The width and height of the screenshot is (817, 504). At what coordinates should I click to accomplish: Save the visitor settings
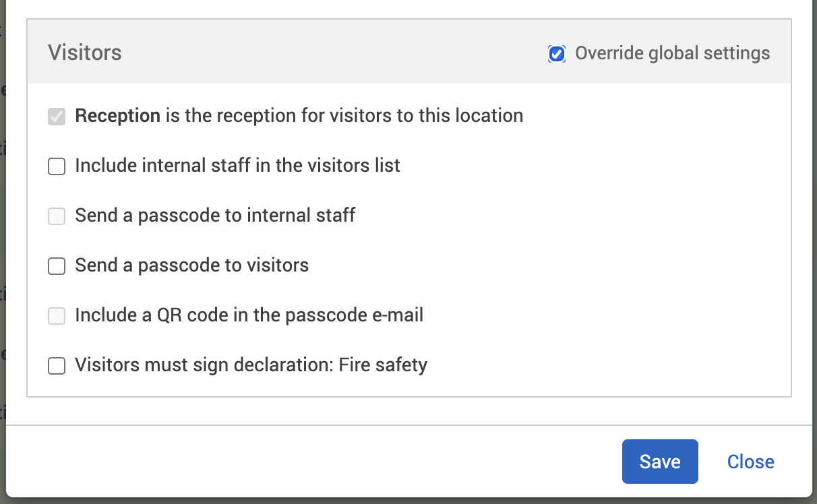click(659, 462)
